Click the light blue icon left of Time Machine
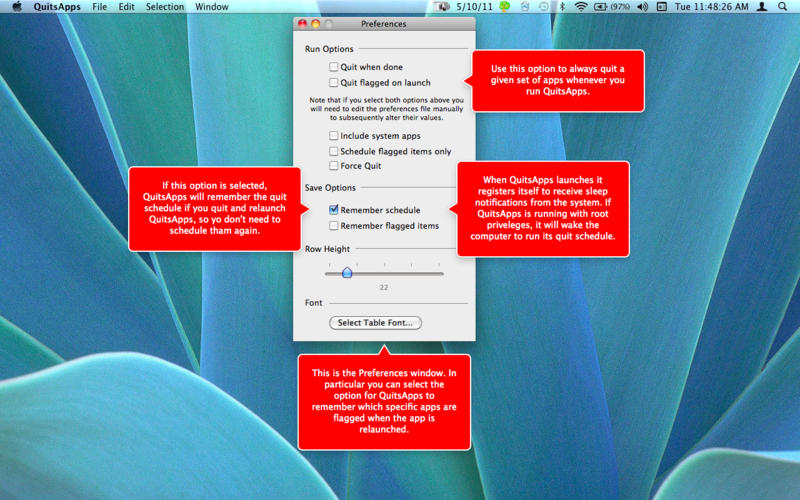This screenshot has width=800, height=500. (x=525, y=7)
